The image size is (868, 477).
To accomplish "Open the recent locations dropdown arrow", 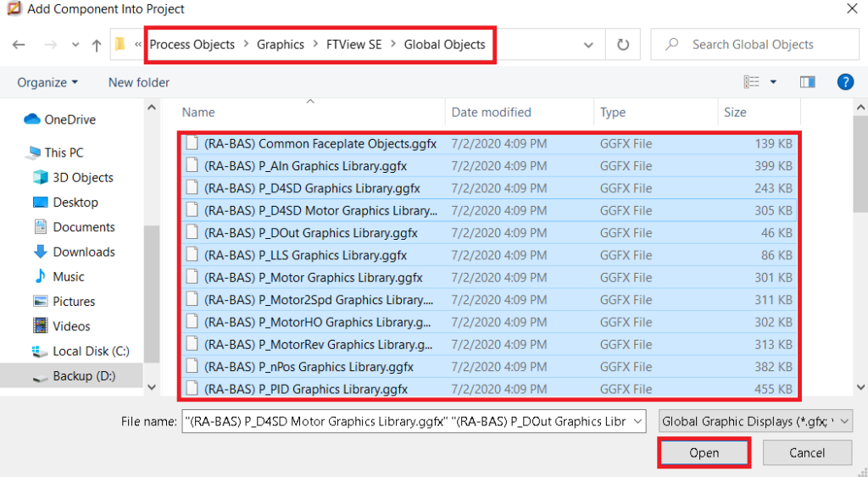I will pyautogui.click(x=75, y=45).
